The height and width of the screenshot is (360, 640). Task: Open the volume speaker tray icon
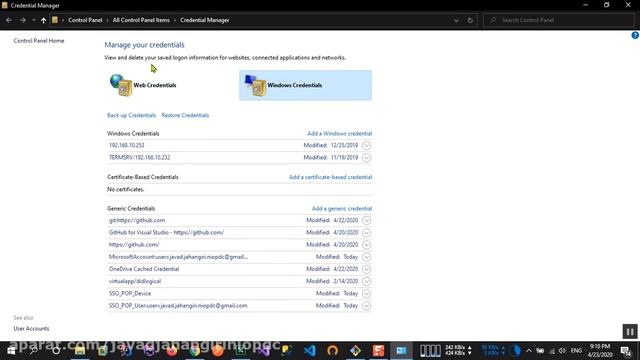click(562, 351)
